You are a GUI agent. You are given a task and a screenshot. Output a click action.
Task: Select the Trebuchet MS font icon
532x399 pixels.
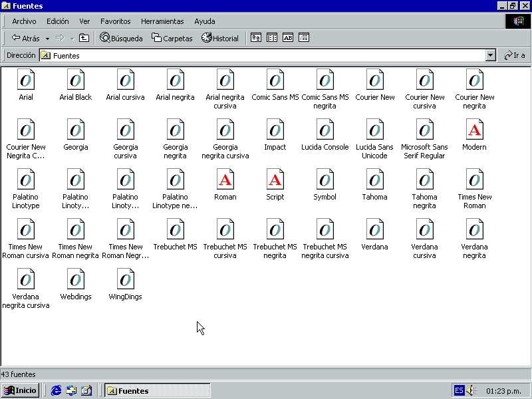[176, 229]
